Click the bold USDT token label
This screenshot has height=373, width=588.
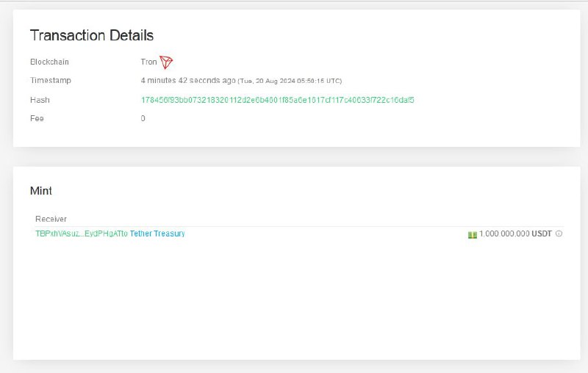(x=542, y=234)
